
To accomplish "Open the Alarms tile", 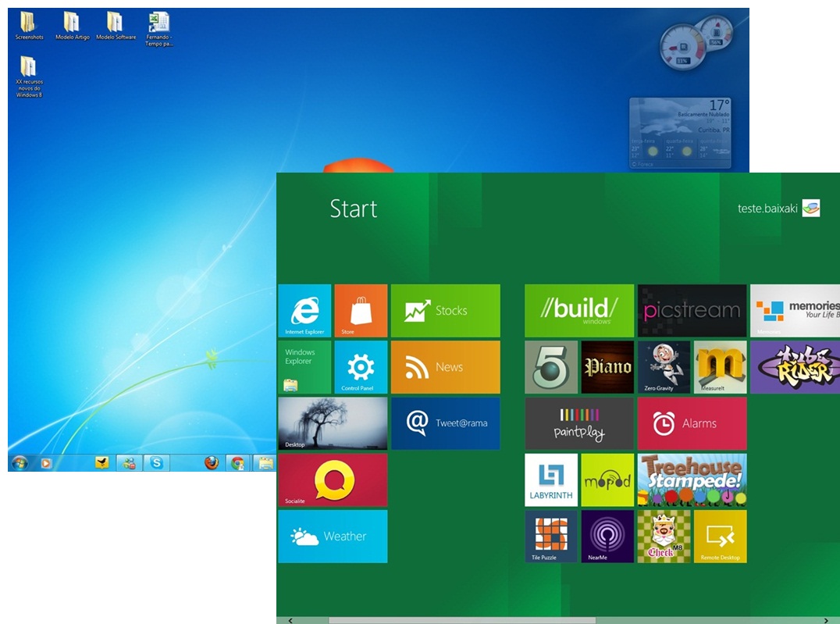I will tap(692, 423).
